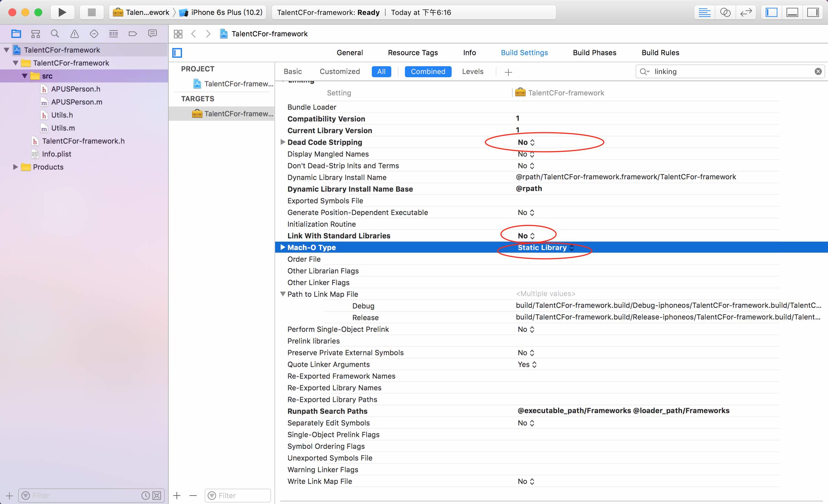Open the General tab
828x504 pixels.
[x=349, y=53]
